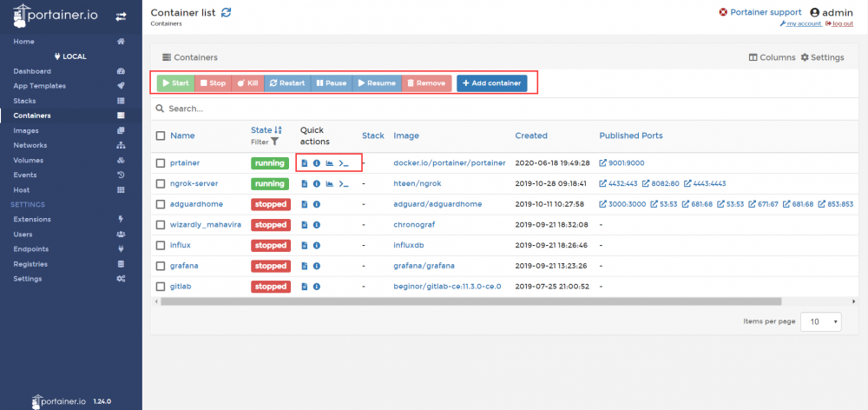Click the State filter funnel icon
The image size is (868, 410).
(274, 142)
